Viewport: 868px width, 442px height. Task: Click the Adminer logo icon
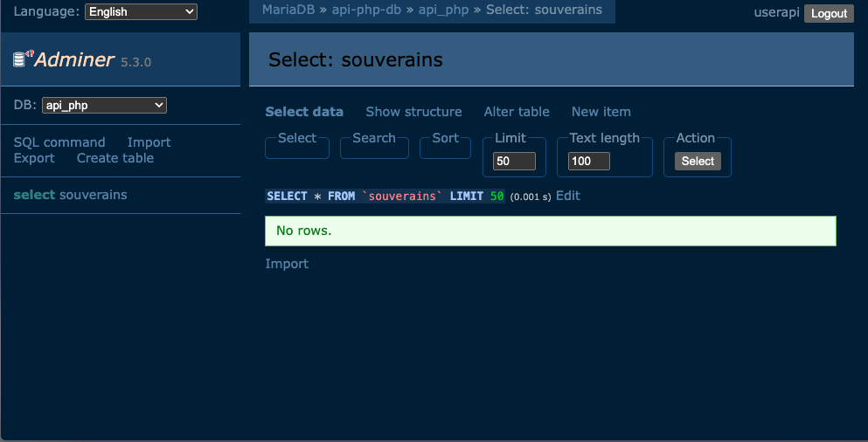23,59
